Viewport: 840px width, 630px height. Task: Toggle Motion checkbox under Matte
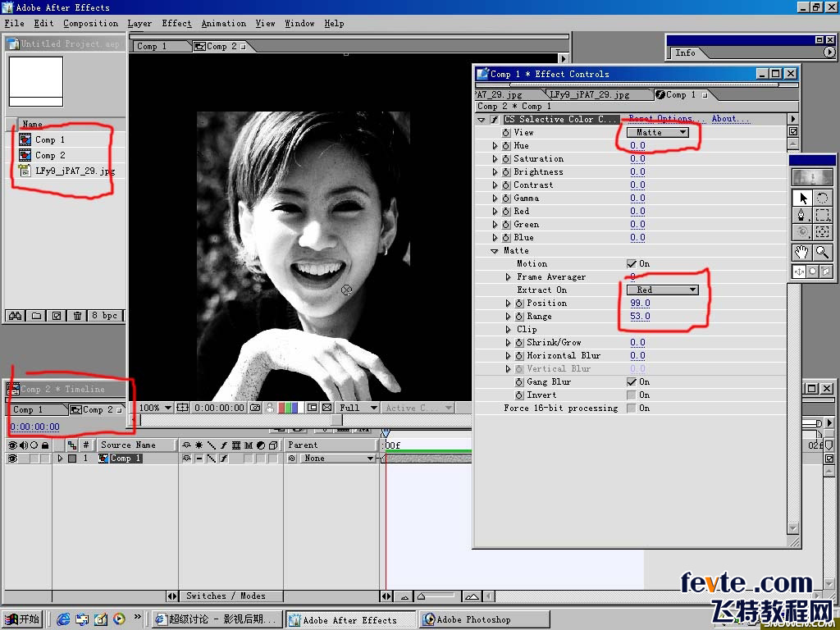coord(632,263)
